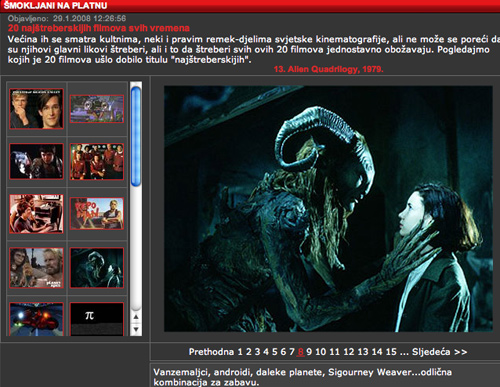Open the Akira red motorcycle thumbnail

click(x=36, y=319)
